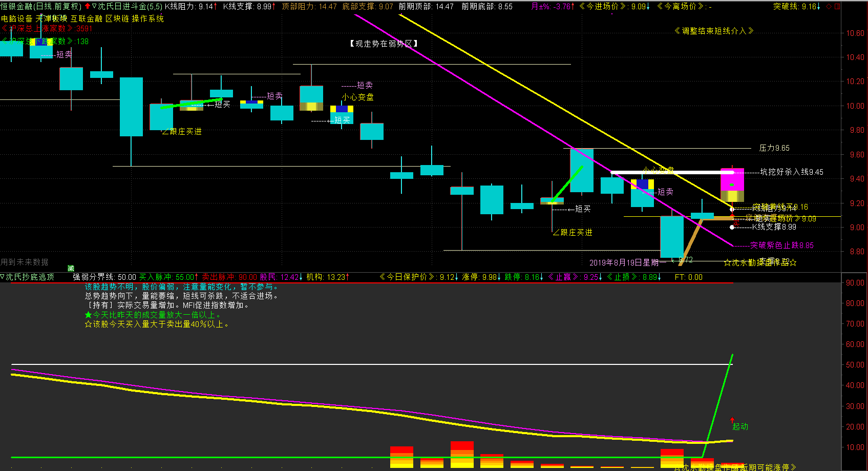Click the magenta body of the latest candle

[x=732, y=179]
